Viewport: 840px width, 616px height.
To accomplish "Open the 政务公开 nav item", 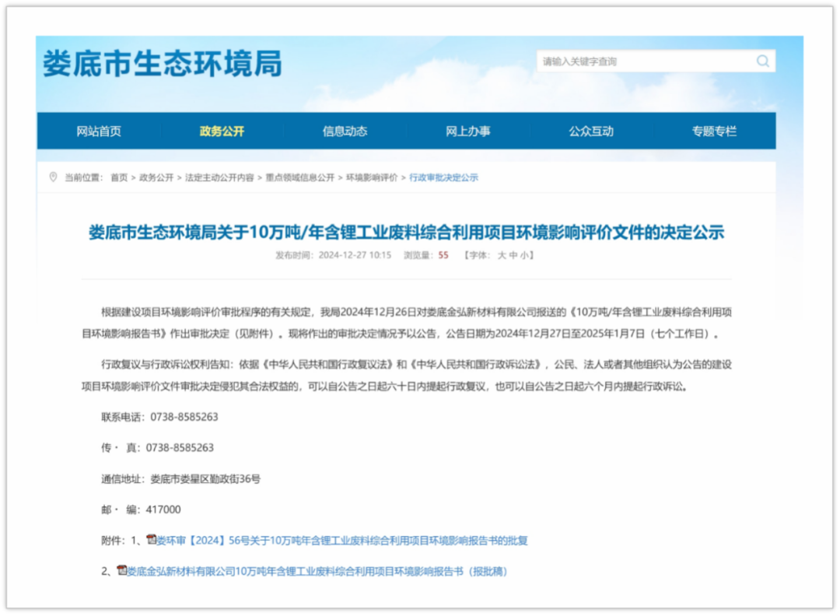I will [222, 131].
